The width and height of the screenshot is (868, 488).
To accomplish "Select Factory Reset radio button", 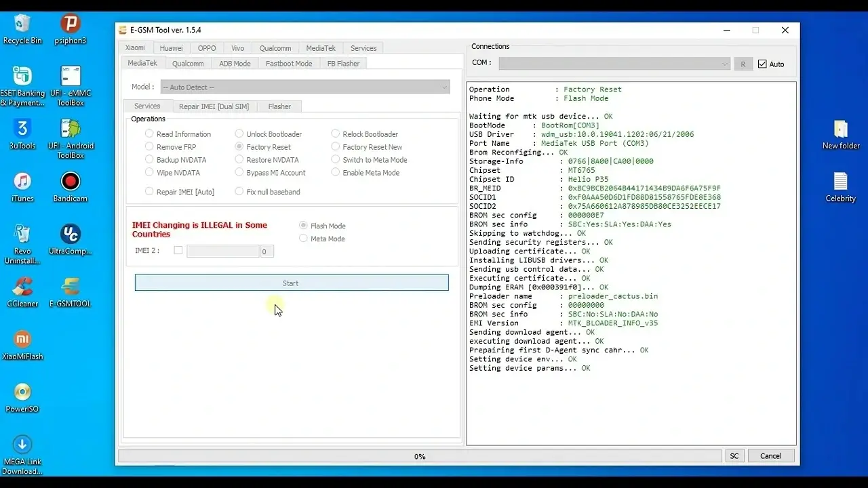I will tap(262, 147).
